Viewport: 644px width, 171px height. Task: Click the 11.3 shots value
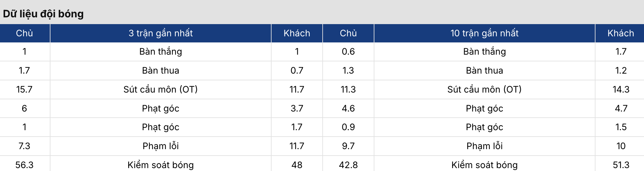pos(348,89)
